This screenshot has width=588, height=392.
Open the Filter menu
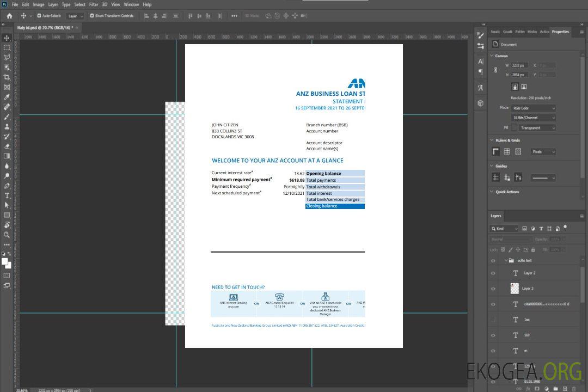94,4
